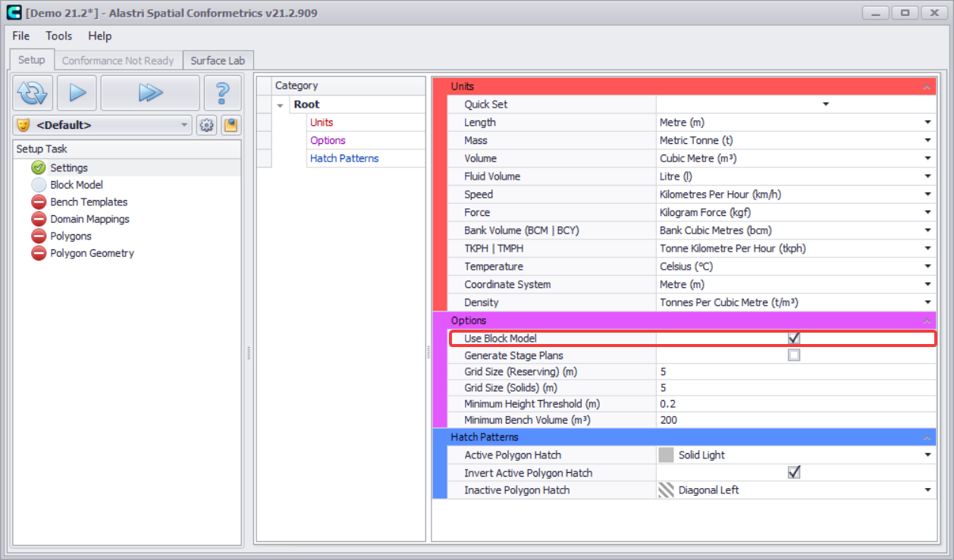Open the Quick Set dropdown

[826, 104]
